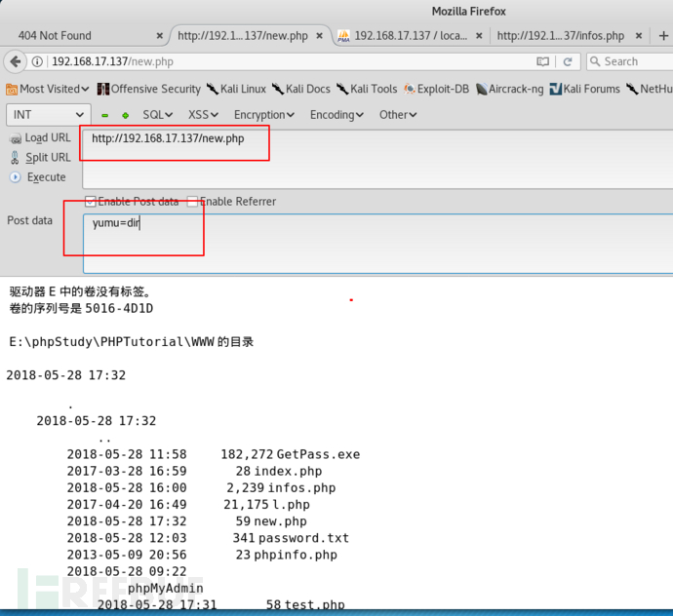Open the INT type combo box
Viewport: 673px width, 616px height.
point(49,115)
